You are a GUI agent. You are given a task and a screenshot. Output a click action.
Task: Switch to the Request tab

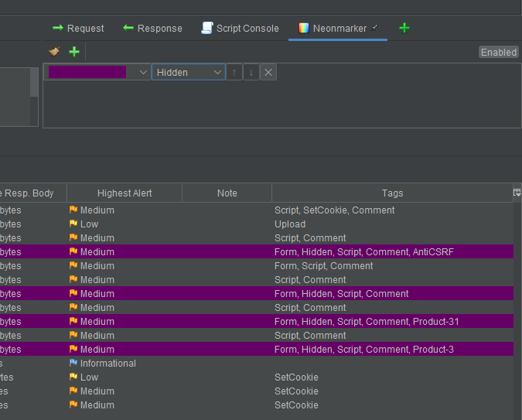point(77,28)
